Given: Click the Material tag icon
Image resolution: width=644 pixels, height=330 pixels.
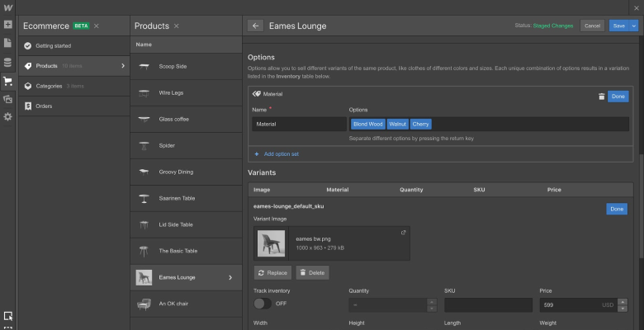Looking at the screenshot, I should (x=257, y=94).
